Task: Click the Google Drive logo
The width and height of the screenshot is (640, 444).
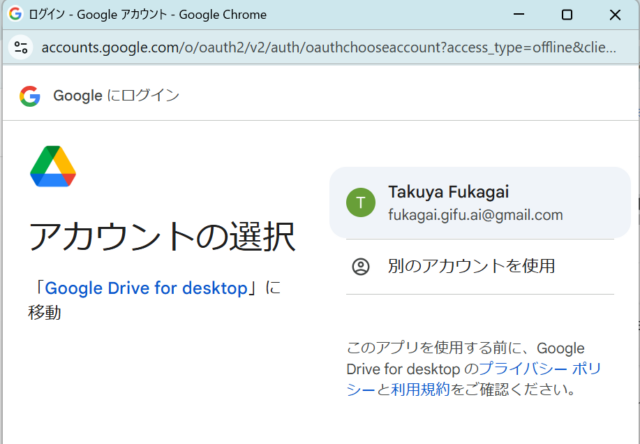Action: [53, 166]
